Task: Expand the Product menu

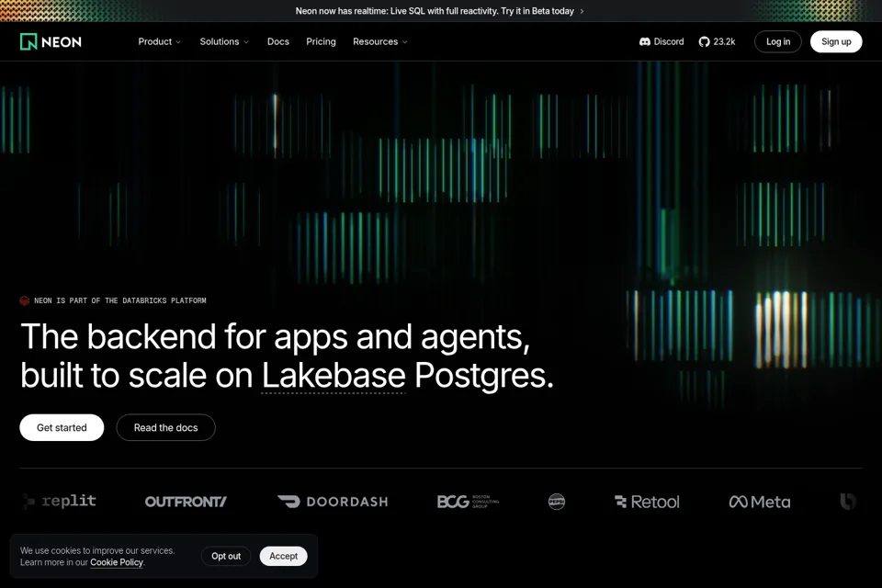Action: [x=159, y=41]
